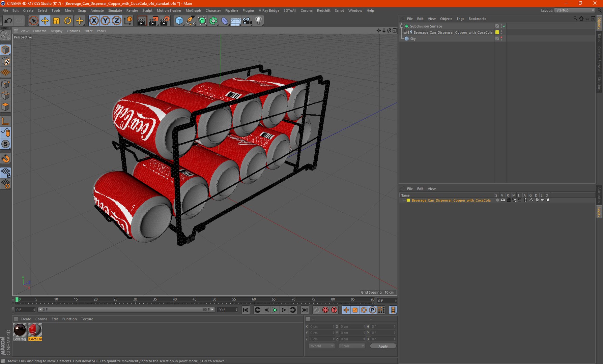Click frame 45 on the timeline ruler
This screenshot has height=364, width=603.
pyautogui.click(x=195, y=300)
